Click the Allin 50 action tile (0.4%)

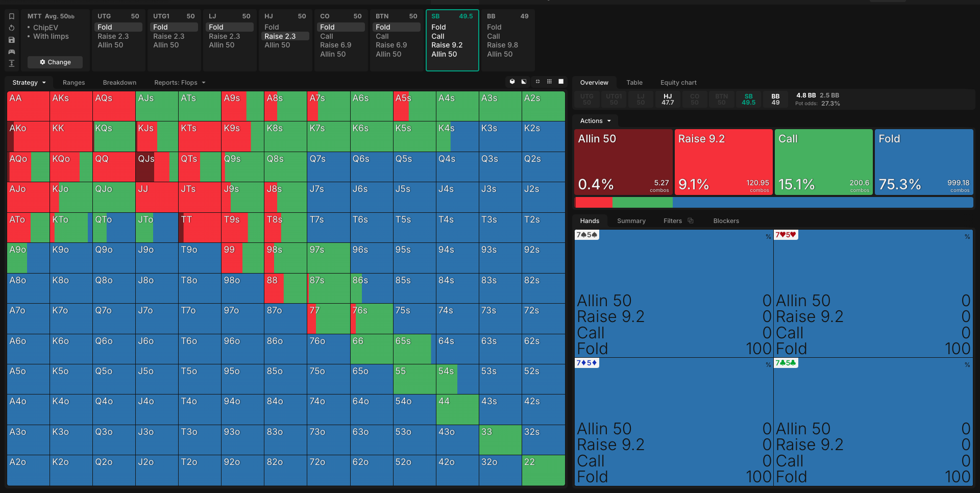[x=623, y=162]
